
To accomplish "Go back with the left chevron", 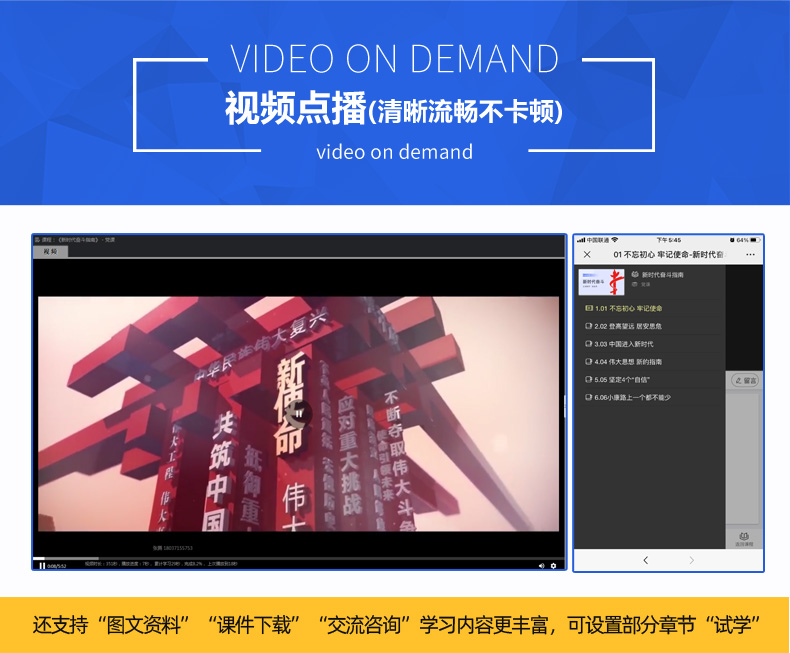I will tap(646, 560).
